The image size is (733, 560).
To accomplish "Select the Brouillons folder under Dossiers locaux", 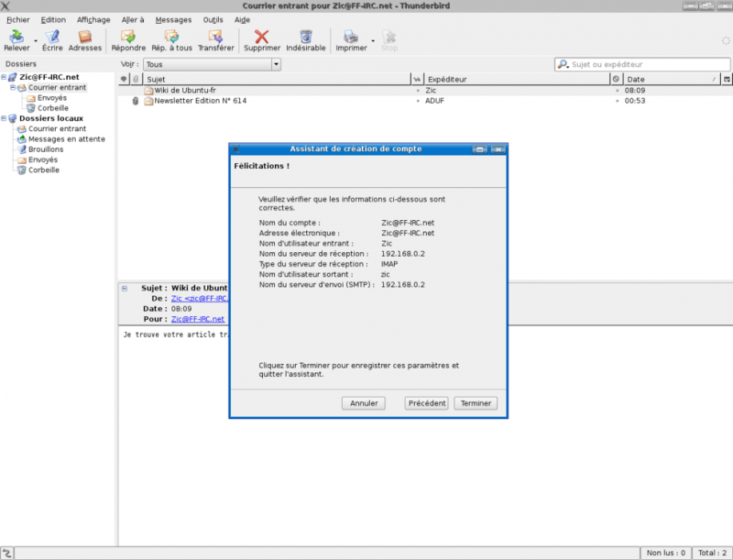I will 46,149.
